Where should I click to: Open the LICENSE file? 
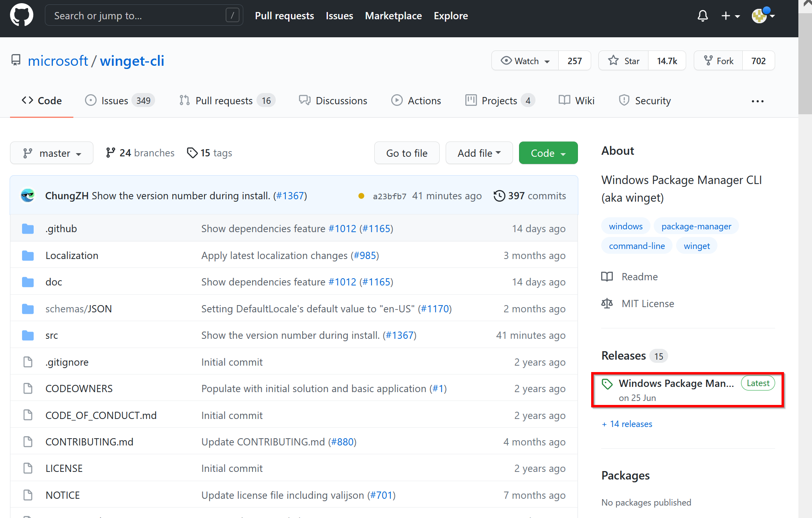click(64, 468)
